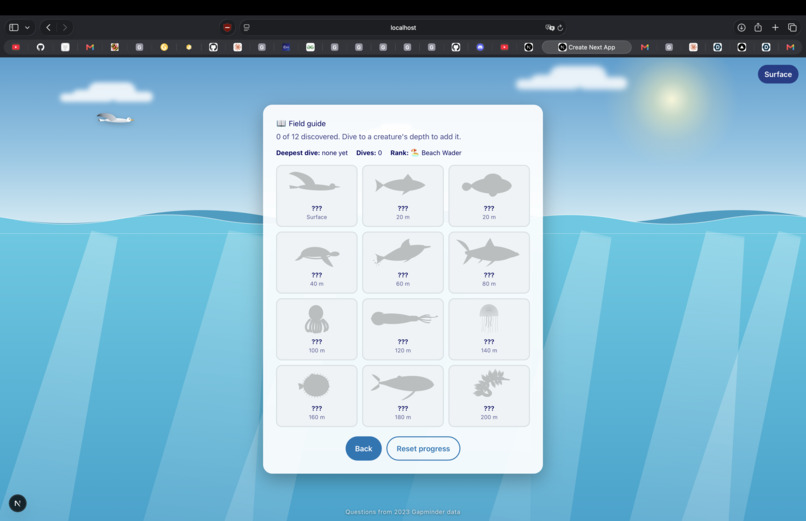The image size is (806, 521).
Task: Open the black triangle Vercel pinned tab
Action: tap(741, 47)
